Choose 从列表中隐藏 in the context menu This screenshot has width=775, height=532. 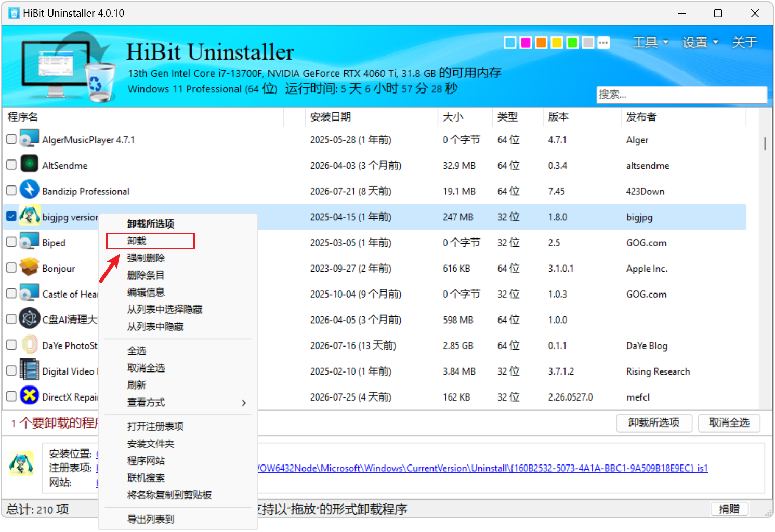pos(178,327)
